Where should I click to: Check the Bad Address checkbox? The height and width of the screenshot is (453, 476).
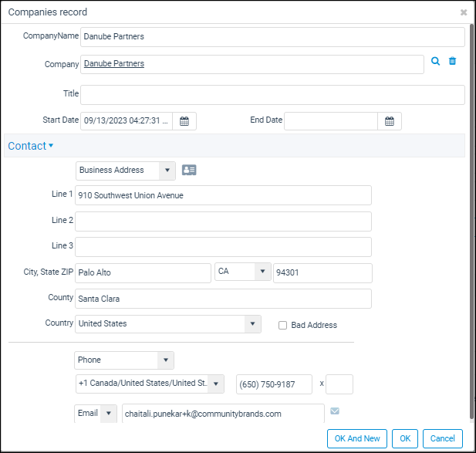[x=282, y=325]
